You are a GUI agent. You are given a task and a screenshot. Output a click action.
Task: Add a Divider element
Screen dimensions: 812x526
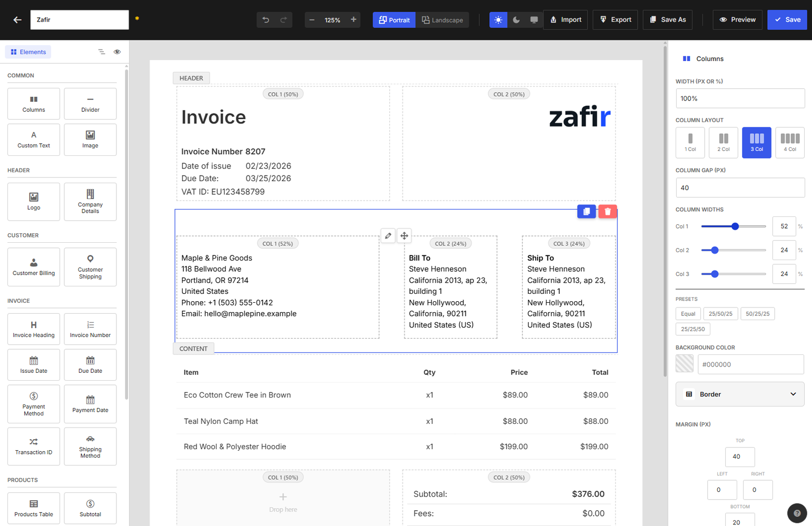[x=90, y=104]
